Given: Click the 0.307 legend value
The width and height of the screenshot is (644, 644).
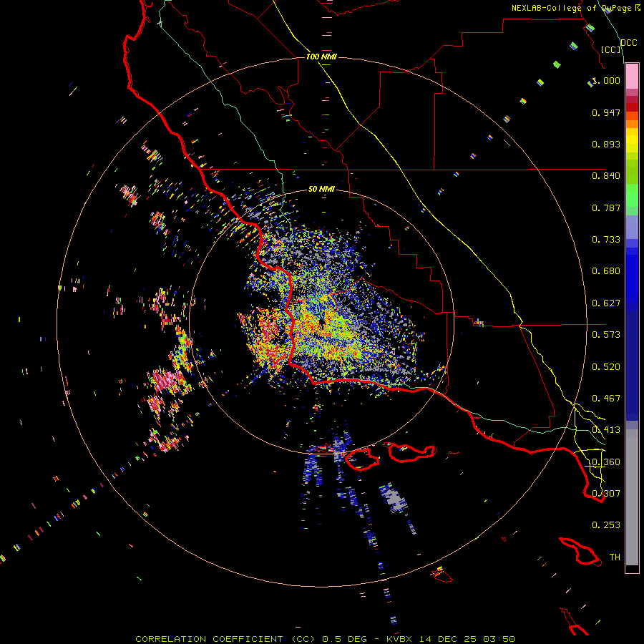Looking at the screenshot, I should coord(606,494).
